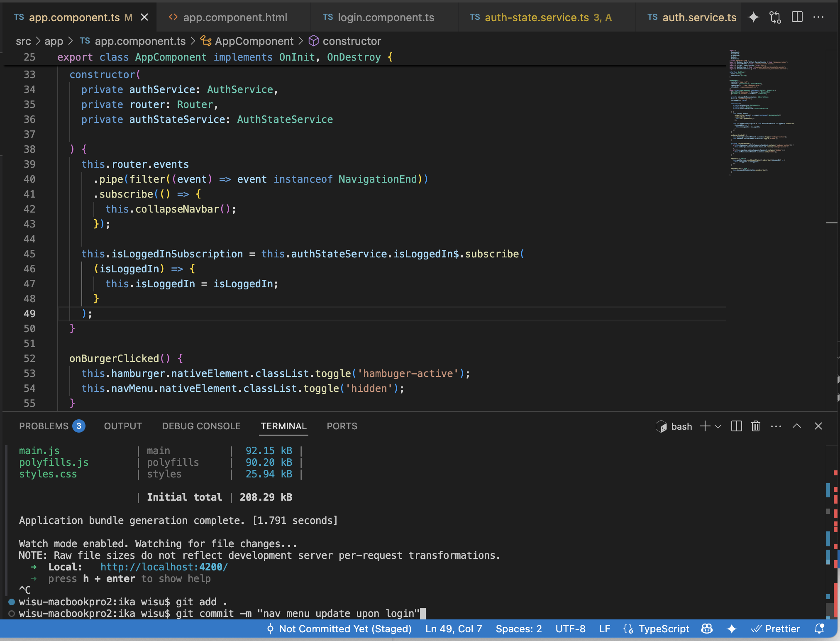Open the Ports panel tab

click(342, 426)
